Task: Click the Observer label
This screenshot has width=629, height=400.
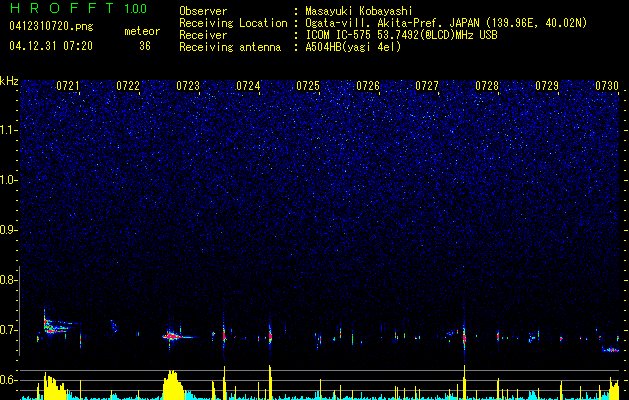Action: [203, 11]
